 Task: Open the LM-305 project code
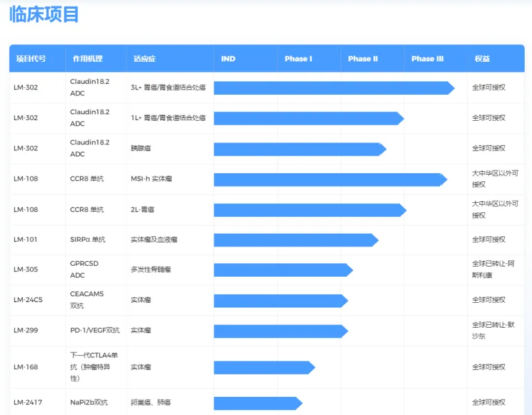[x=26, y=270]
